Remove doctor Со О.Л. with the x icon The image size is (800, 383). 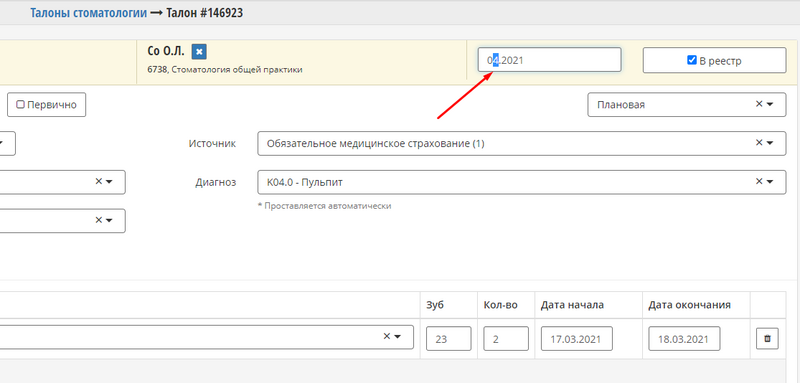click(199, 52)
